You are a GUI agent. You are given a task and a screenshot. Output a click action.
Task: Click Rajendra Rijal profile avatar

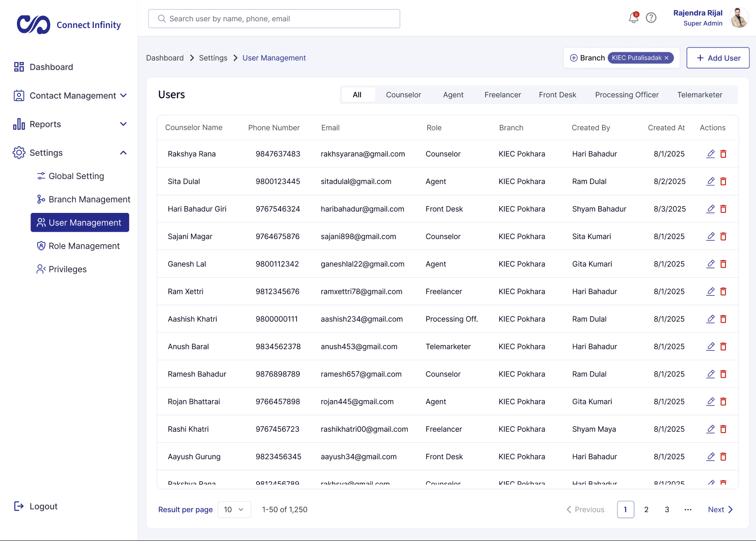[x=739, y=18]
